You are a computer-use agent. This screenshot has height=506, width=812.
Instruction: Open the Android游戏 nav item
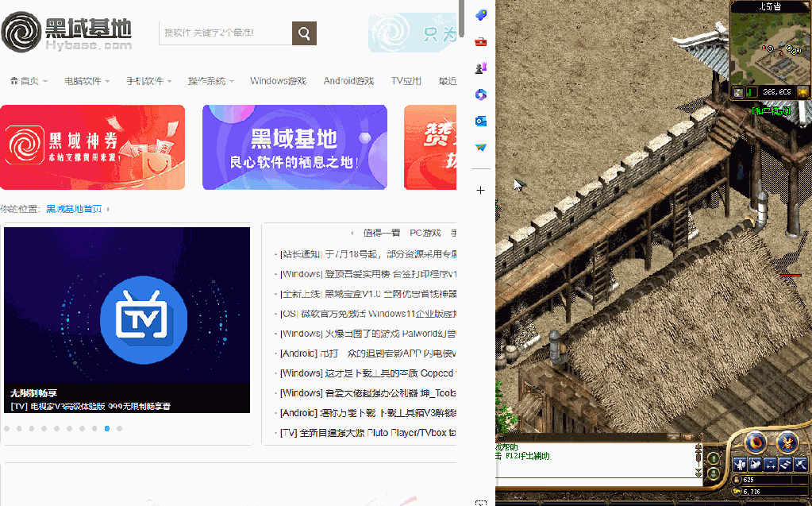point(348,81)
